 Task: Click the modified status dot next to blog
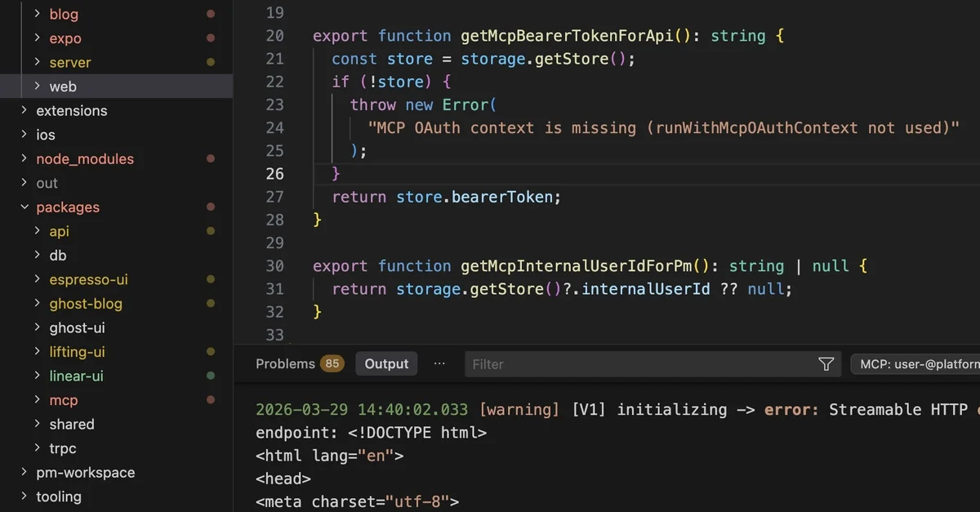pos(211,14)
